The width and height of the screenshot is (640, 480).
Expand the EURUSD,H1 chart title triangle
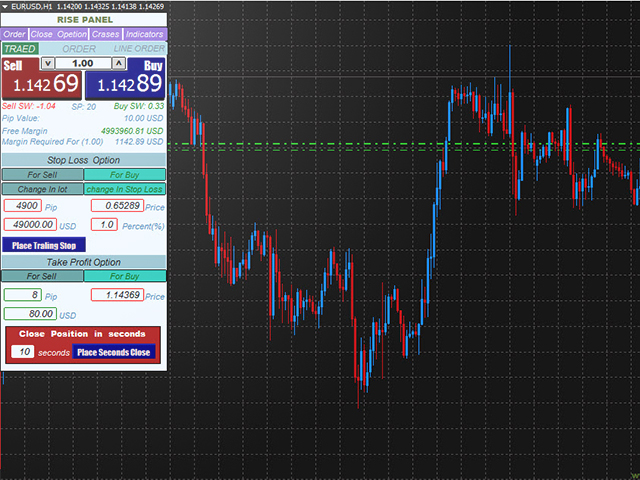click(x=6, y=6)
